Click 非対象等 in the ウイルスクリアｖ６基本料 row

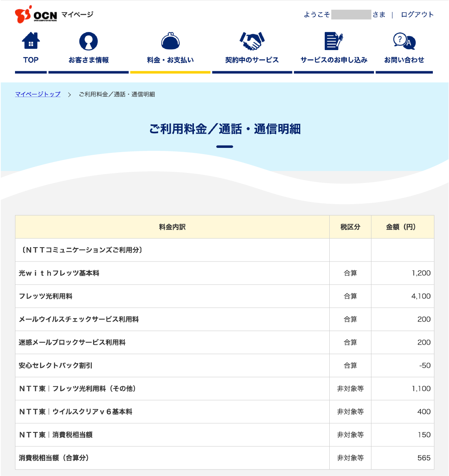coord(351,412)
